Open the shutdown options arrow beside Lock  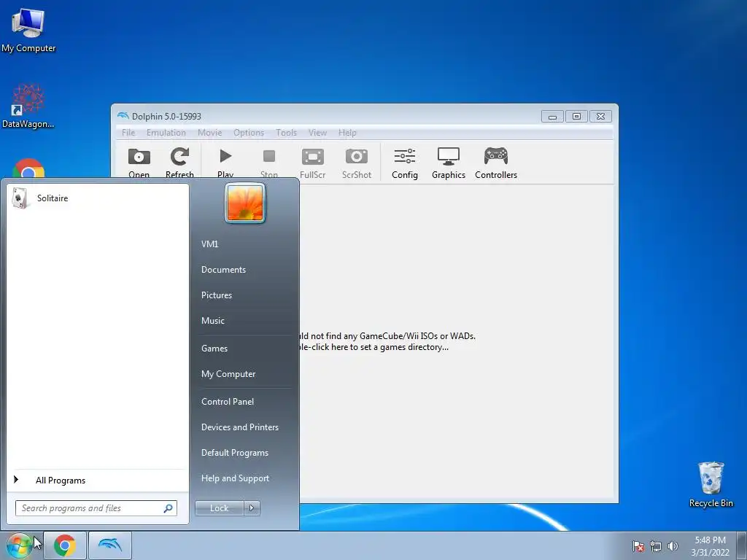point(252,508)
